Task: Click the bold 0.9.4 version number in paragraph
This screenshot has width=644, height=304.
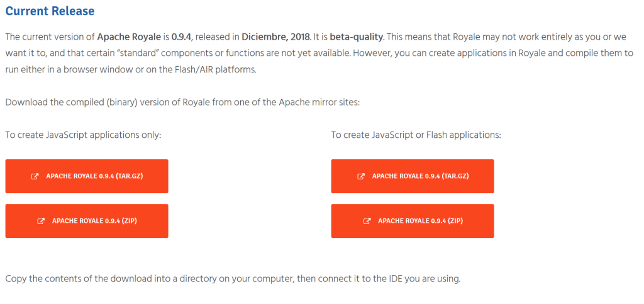Action: coord(182,36)
